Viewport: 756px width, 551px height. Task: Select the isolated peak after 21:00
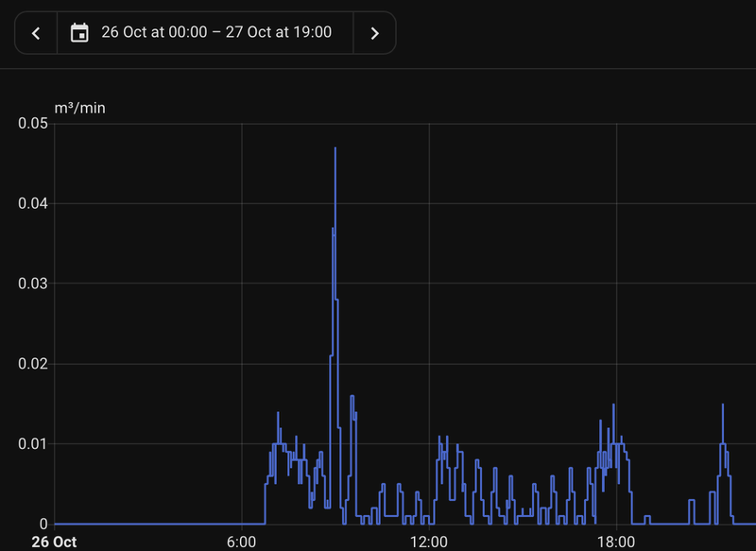tap(723, 405)
